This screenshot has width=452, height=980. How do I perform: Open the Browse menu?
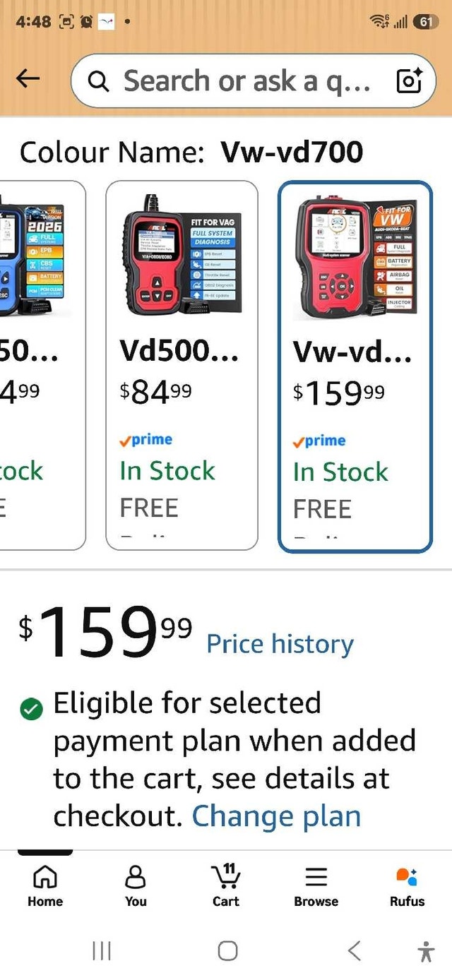[x=316, y=887]
